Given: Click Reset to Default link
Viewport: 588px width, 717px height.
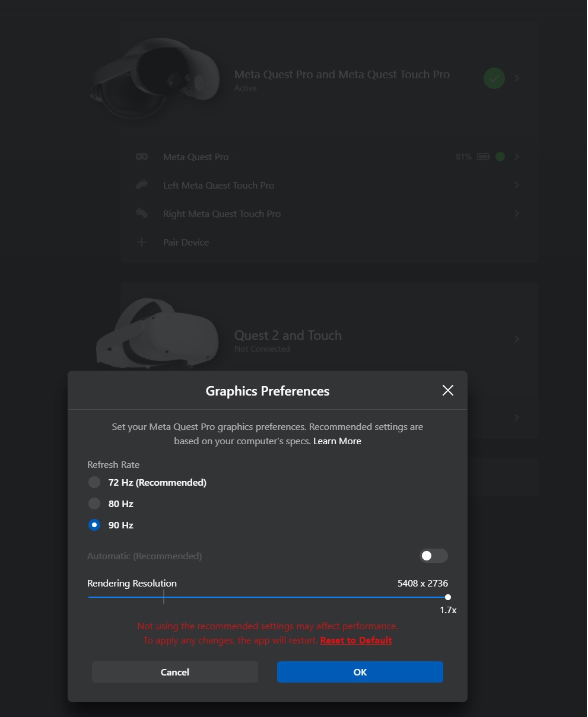Looking at the screenshot, I should click(356, 640).
